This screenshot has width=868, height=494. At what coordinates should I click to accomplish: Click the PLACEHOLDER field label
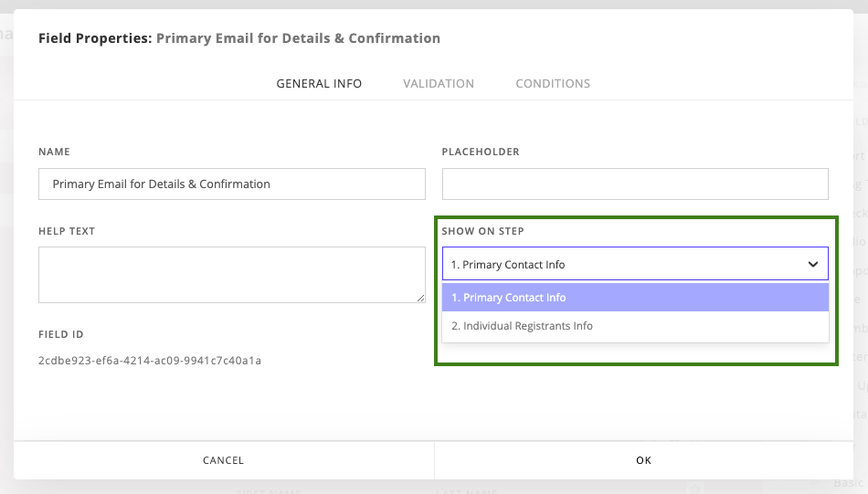click(481, 152)
